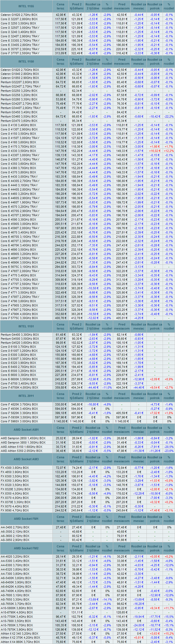Screen dimensions: 175x644
Task: Select Core i5 3570T 2,30GHz TRAY
Action: pos(20,49)
